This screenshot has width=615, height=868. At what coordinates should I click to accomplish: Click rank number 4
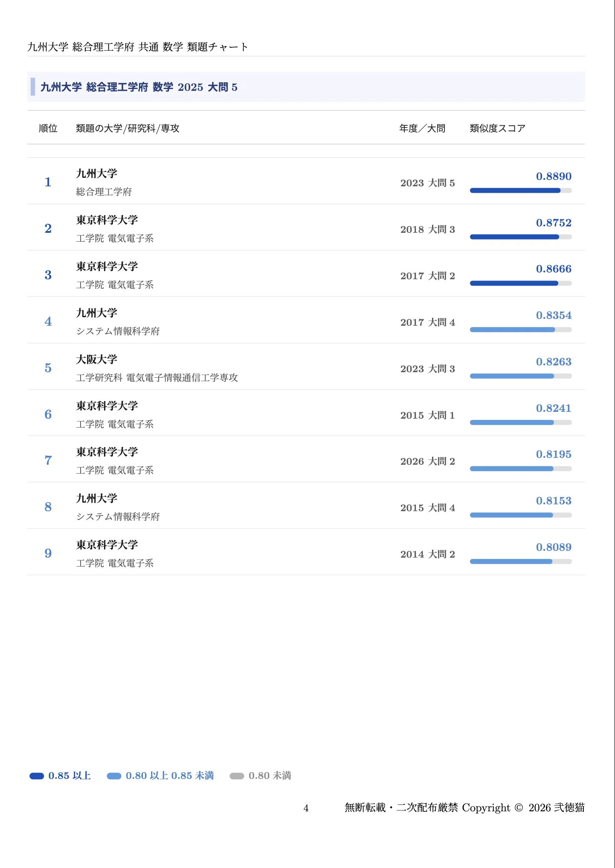pos(48,321)
